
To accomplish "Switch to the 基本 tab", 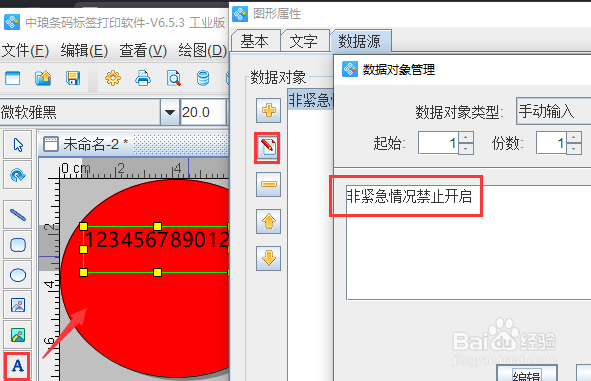I will pos(255,41).
